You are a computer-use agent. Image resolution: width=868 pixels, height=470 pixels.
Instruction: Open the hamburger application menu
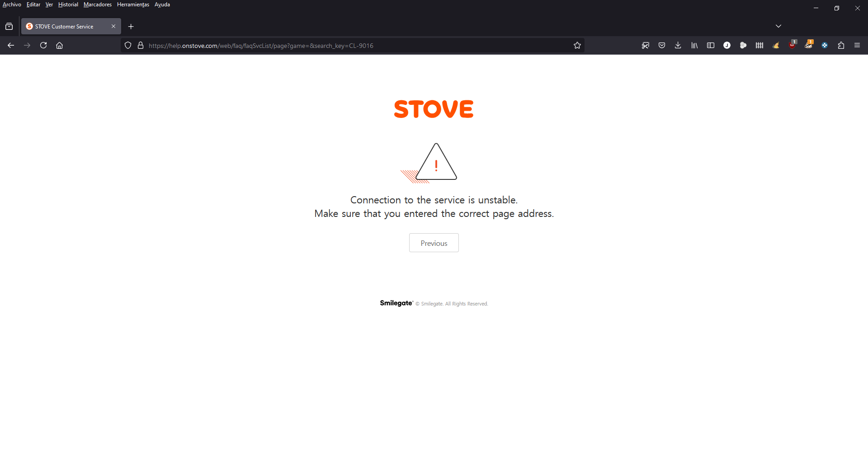click(x=857, y=45)
